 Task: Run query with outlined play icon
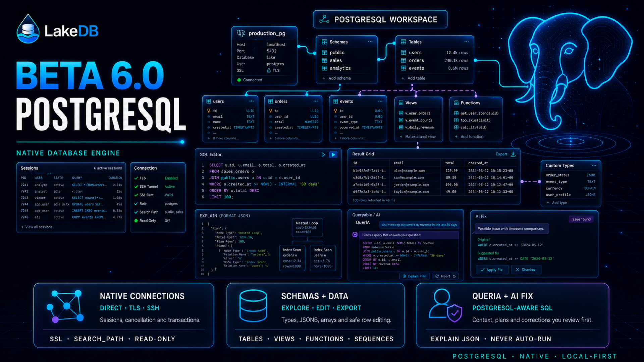pyautogui.click(x=323, y=155)
